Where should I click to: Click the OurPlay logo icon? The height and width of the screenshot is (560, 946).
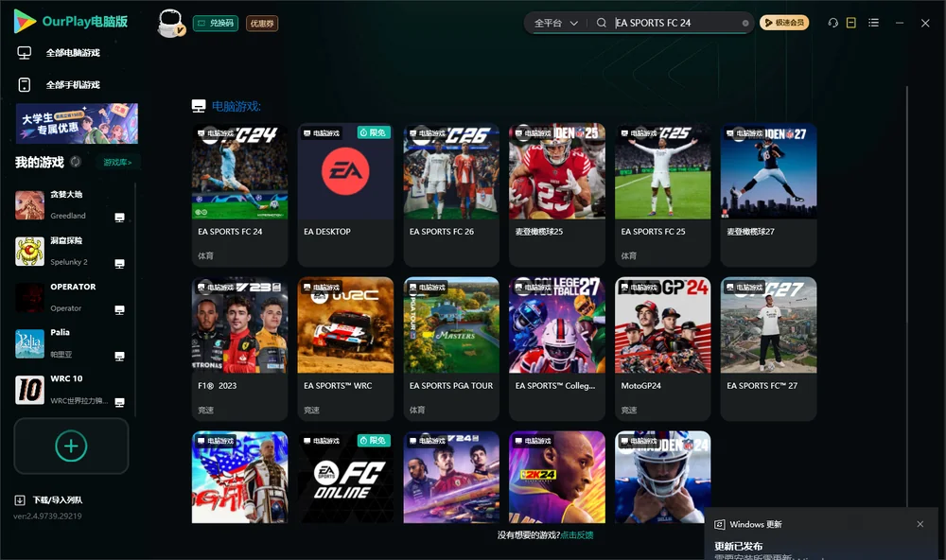pyautogui.click(x=25, y=21)
